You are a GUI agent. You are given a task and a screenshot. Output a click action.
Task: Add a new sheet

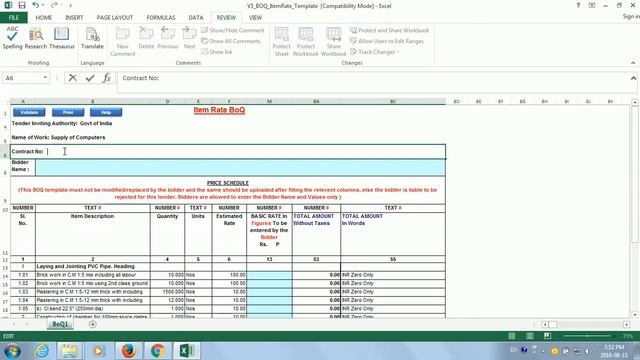click(x=93, y=324)
